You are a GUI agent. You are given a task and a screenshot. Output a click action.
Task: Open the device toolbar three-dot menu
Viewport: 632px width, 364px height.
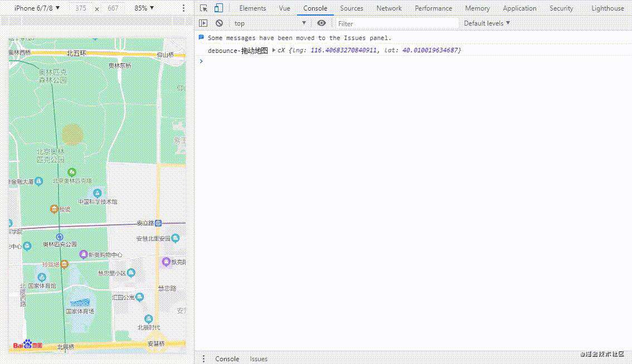pos(183,8)
